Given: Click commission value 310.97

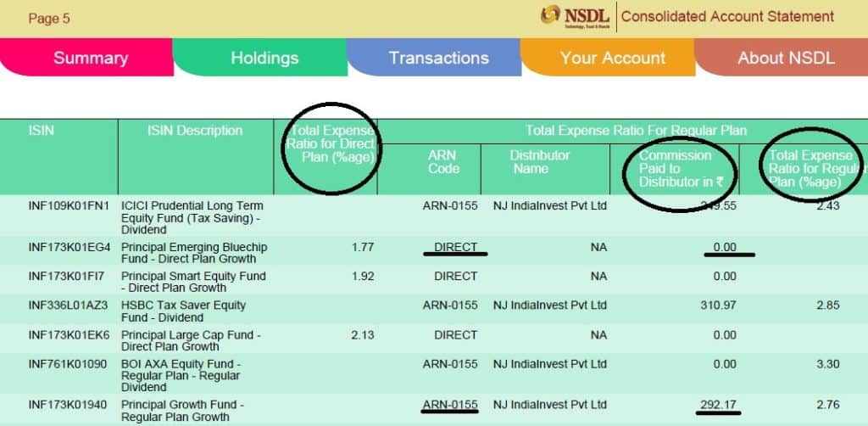Looking at the screenshot, I should (719, 305).
